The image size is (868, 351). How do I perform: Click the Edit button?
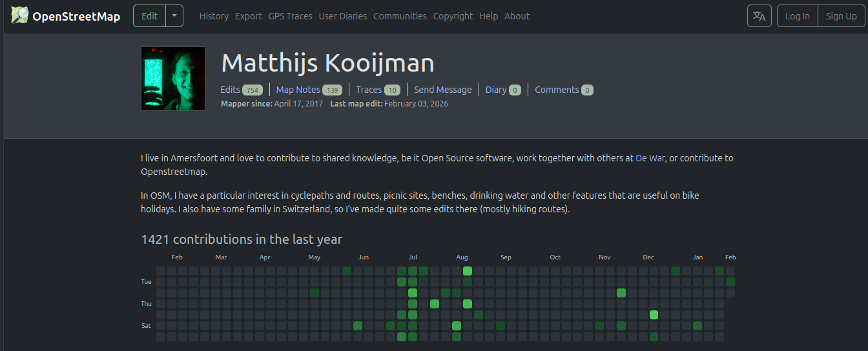click(x=149, y=16)
